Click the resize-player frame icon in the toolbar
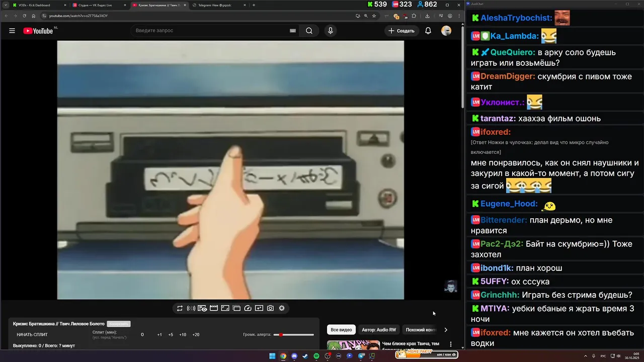 pos(225,308)
